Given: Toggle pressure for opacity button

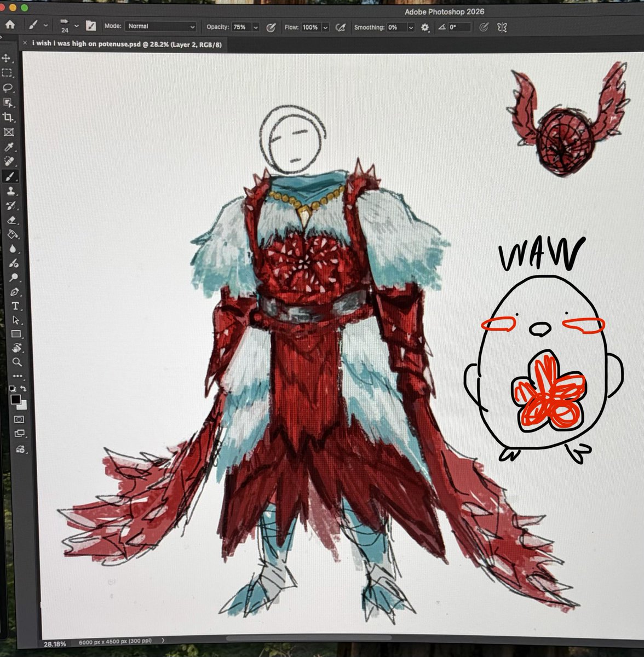Looking at the screenshot, I should (271, 27).
